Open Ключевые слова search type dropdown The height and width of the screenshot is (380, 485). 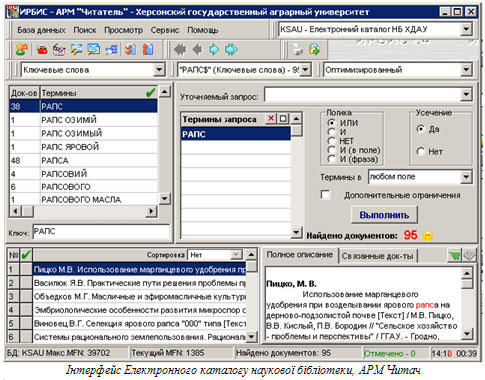click(x=159, y=70)
